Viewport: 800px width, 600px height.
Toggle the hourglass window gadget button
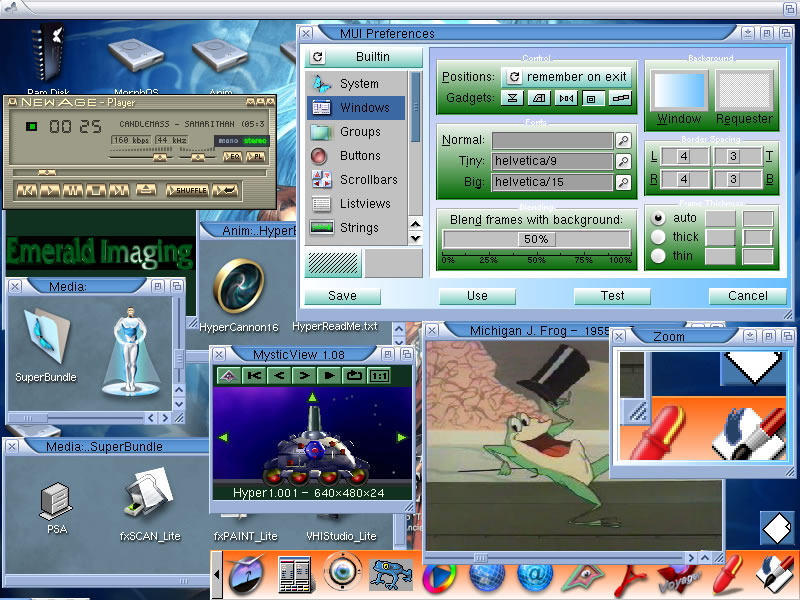click(512, 98)
